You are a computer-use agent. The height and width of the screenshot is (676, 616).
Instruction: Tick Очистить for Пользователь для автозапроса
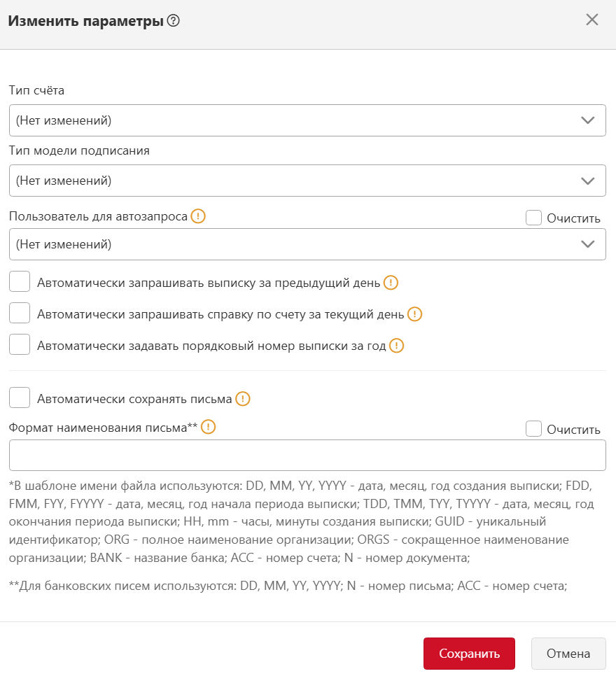(x=534, y=218)
